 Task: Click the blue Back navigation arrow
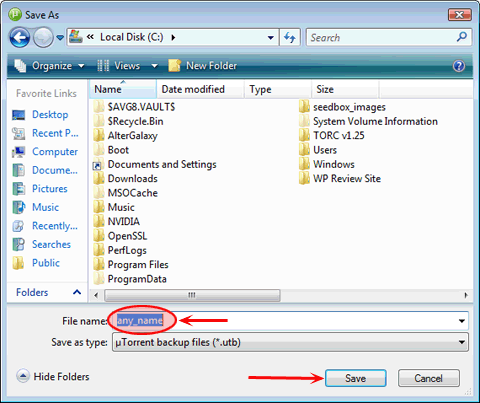click(x=20, y=37)
